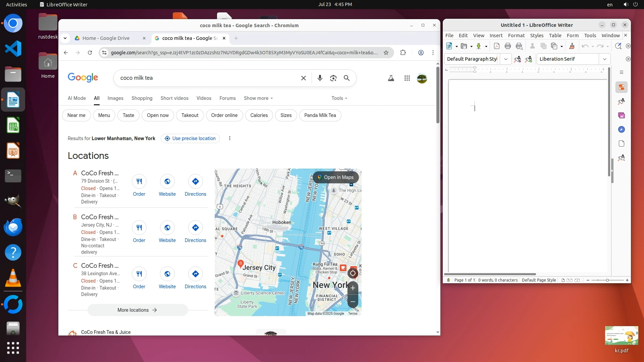Bookmark page with the star icon
644x362 pixels.
click(x=386, y=53)
